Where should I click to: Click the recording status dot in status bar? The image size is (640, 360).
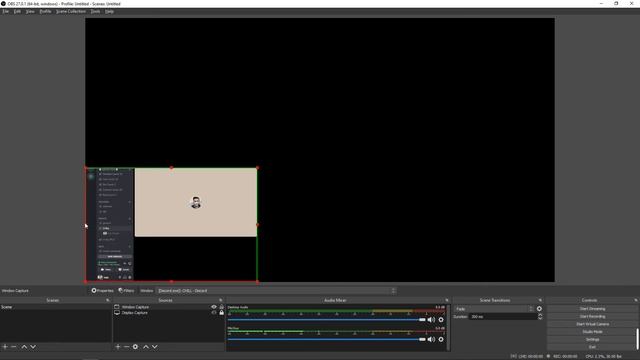coord(548,356)
